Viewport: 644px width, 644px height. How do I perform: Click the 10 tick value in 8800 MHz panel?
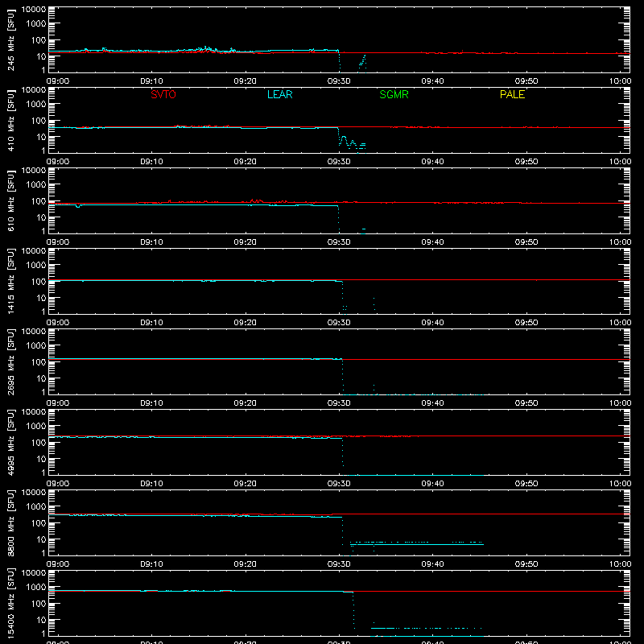point(41,539)
